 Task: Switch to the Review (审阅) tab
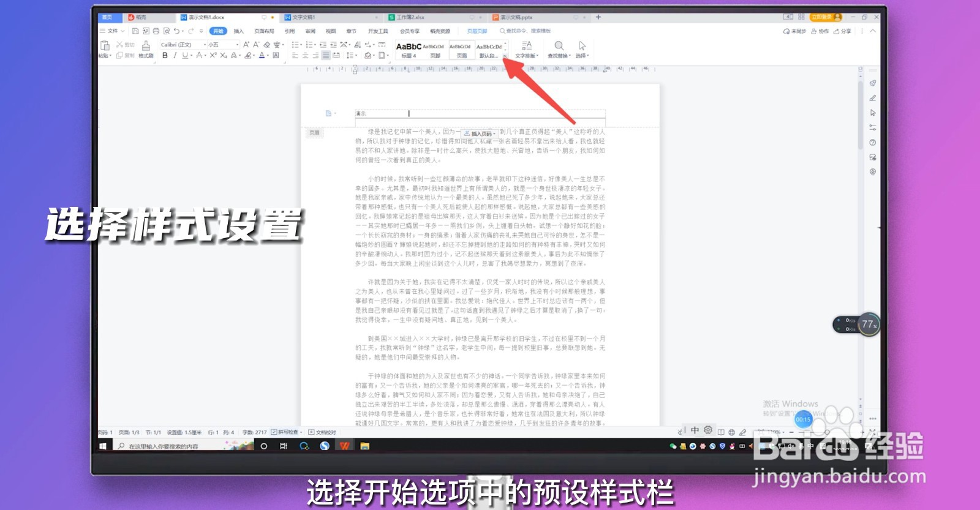pyautogui.click(x=311, y=31)
